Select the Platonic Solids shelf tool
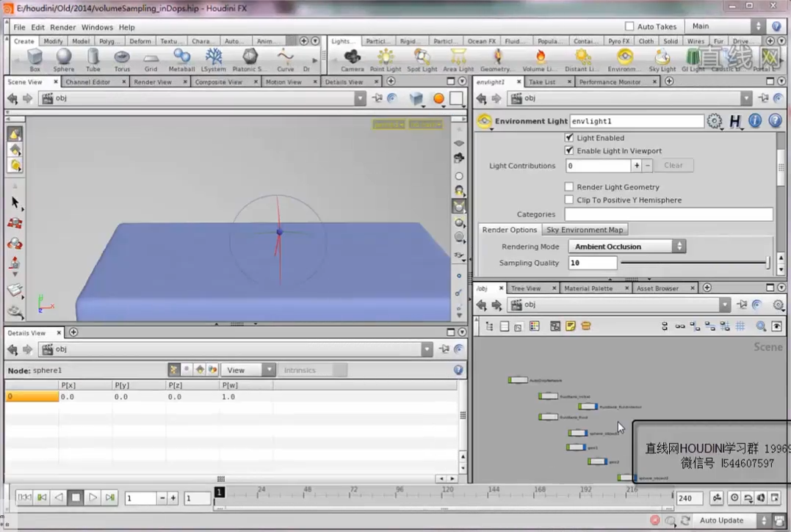 tap(249, 60)
